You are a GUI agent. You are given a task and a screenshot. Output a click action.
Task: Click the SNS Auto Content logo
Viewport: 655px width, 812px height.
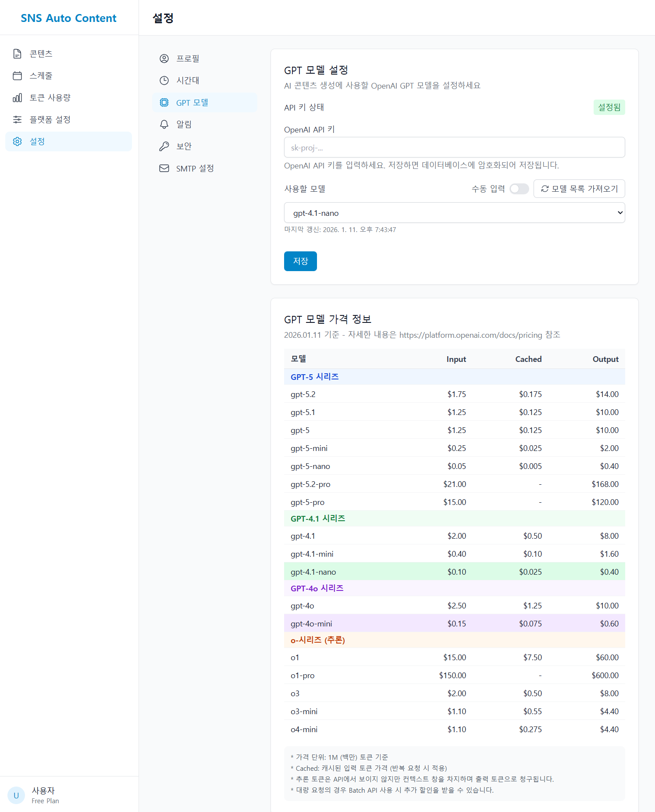pyautogui.click(x=69, y=18)
